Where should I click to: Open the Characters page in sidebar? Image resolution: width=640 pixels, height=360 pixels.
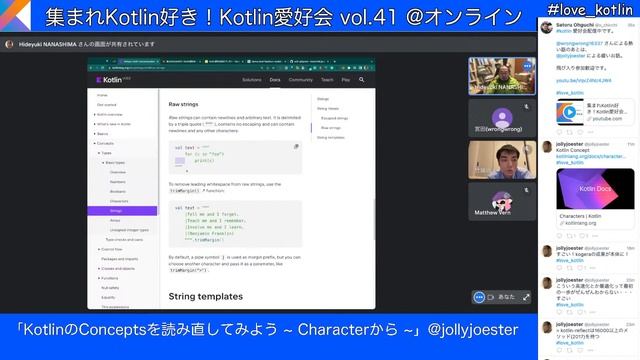[x=119, y=201]
